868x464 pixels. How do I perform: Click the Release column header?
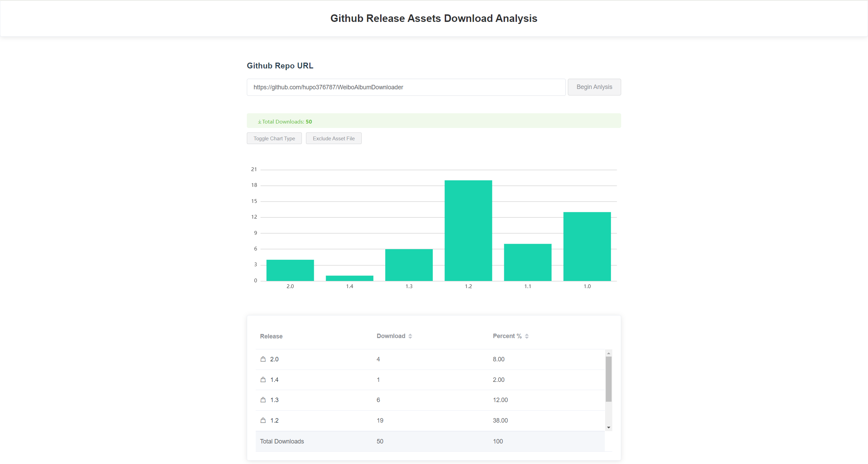pos(271,336)
